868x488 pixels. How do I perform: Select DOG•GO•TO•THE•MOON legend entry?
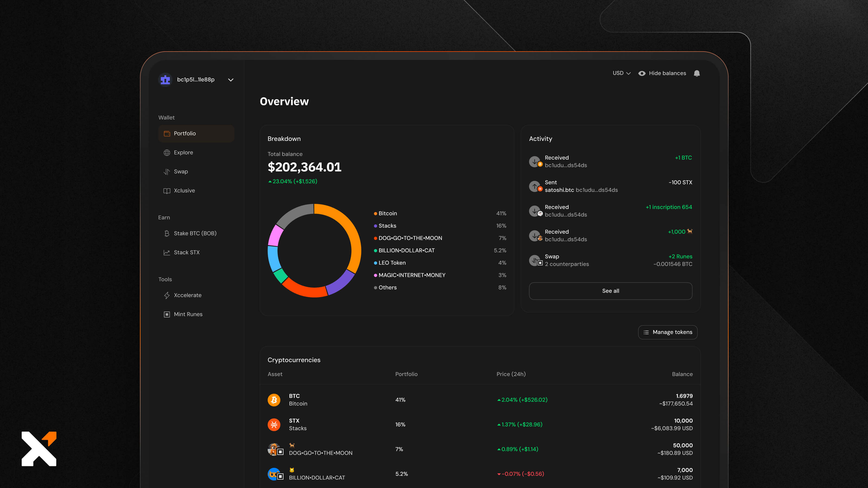440,238
